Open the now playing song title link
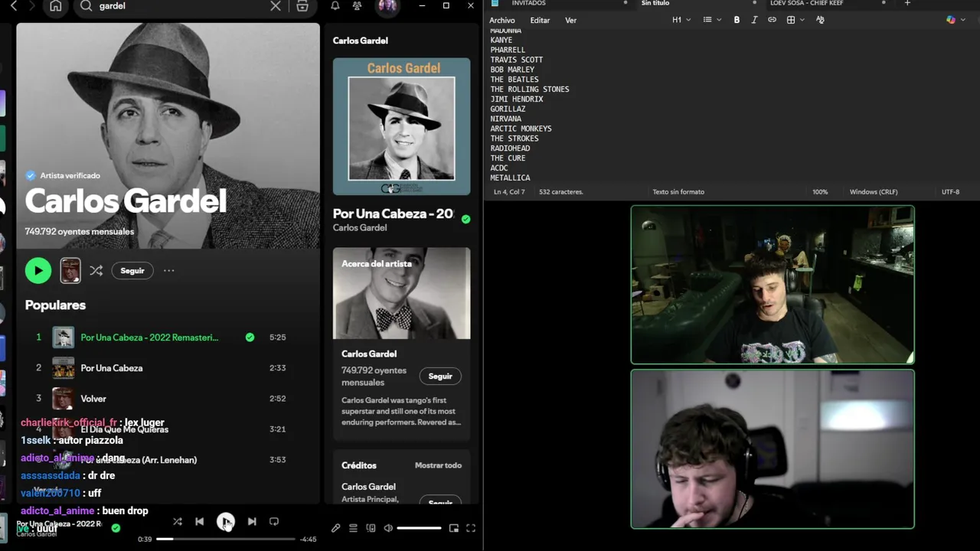The width and height of the screenshot is (980, 551). pyautogui.click(x=393, y=214)
